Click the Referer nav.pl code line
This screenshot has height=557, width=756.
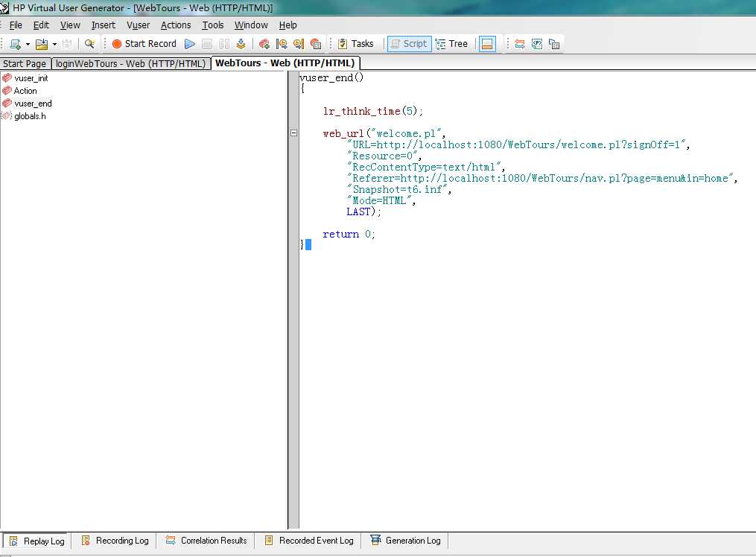tap(542, 178)
